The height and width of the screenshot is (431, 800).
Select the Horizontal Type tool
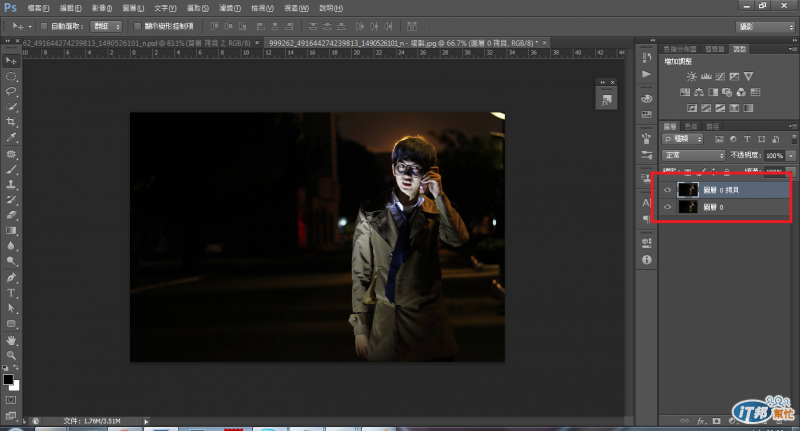click(x=11, y=293)
